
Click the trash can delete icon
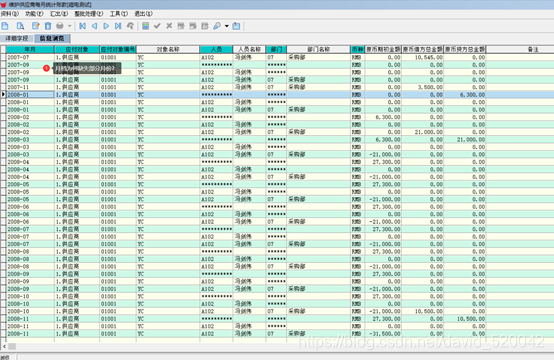coord(48,26)
